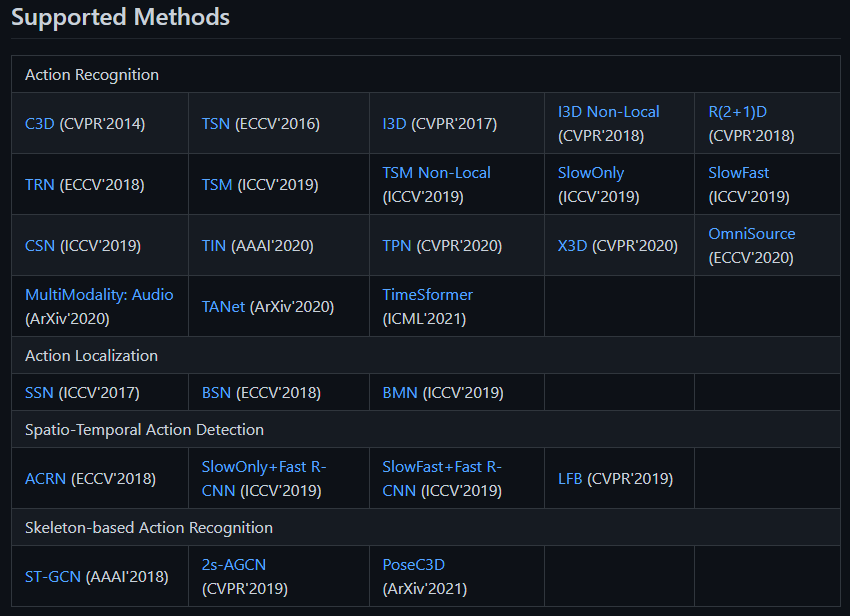Open the TSN method link
Image resolution: width=850 pixels, height=616 pixels.
pyautogui.click(x=216, y=124)
